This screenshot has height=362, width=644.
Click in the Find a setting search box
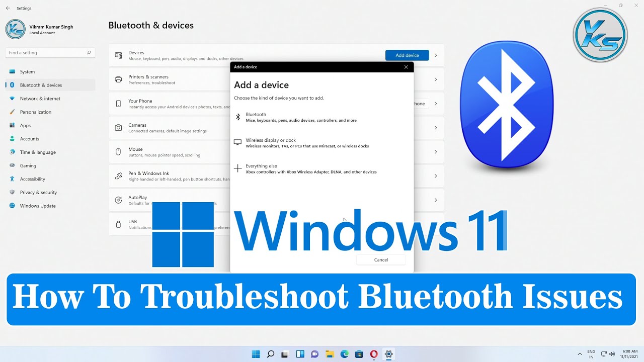coord(50,53)
